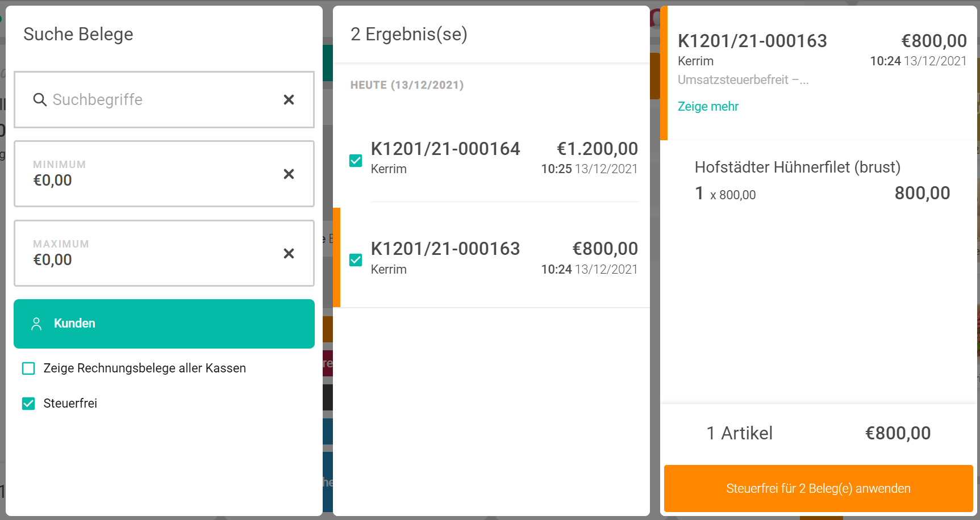
Task: Expand details with Zeige mehr
Action: pyautogui.click(x=708, y=107)
